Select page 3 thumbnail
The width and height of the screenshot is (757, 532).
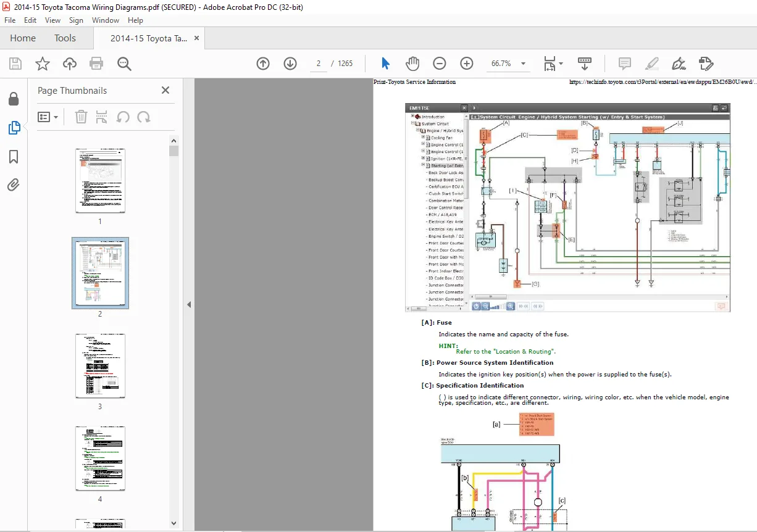point(100,366)
